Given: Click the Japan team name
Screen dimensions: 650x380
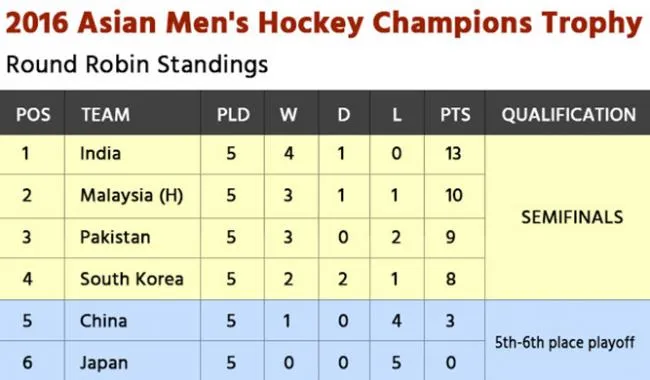Looking at the screenshot, I should click(x=104, y=363).
